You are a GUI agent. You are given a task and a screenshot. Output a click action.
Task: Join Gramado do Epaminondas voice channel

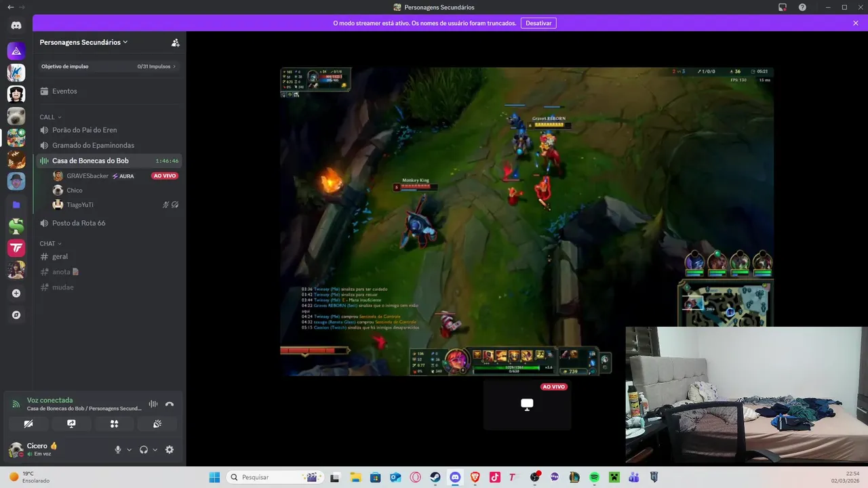pyautogui.click(x=108, y=145)
